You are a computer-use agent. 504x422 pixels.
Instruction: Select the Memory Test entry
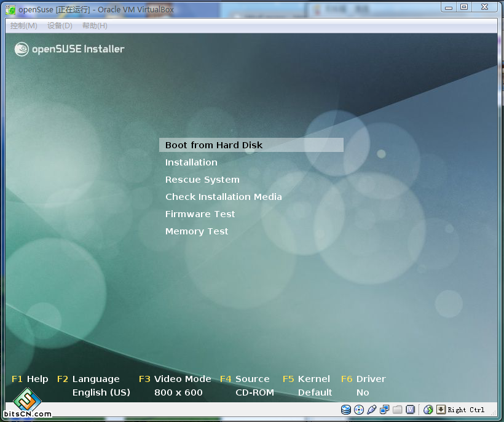click(x=197, y=231)
